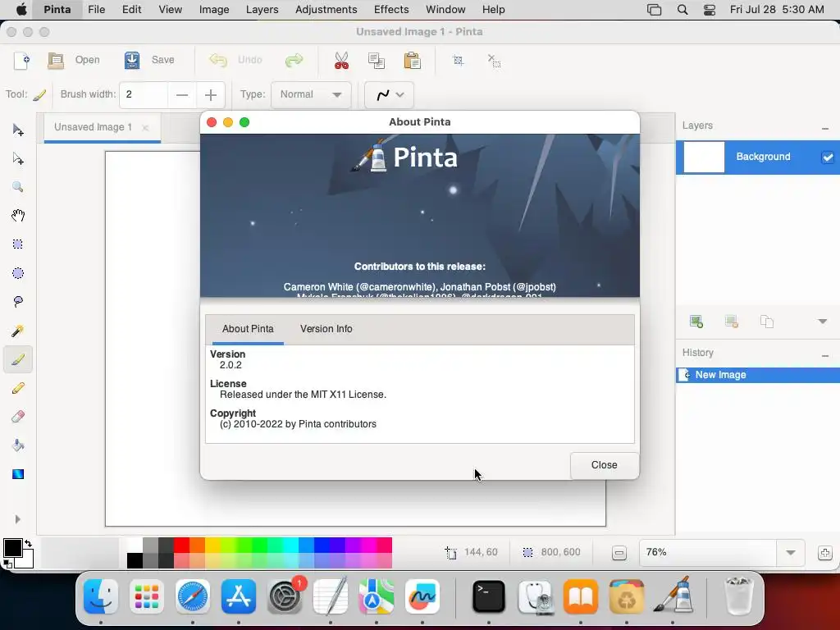Select the Move Selection tool
This screenshot has height=630, width=840.
pyautogui.click(x=18, y=158)
